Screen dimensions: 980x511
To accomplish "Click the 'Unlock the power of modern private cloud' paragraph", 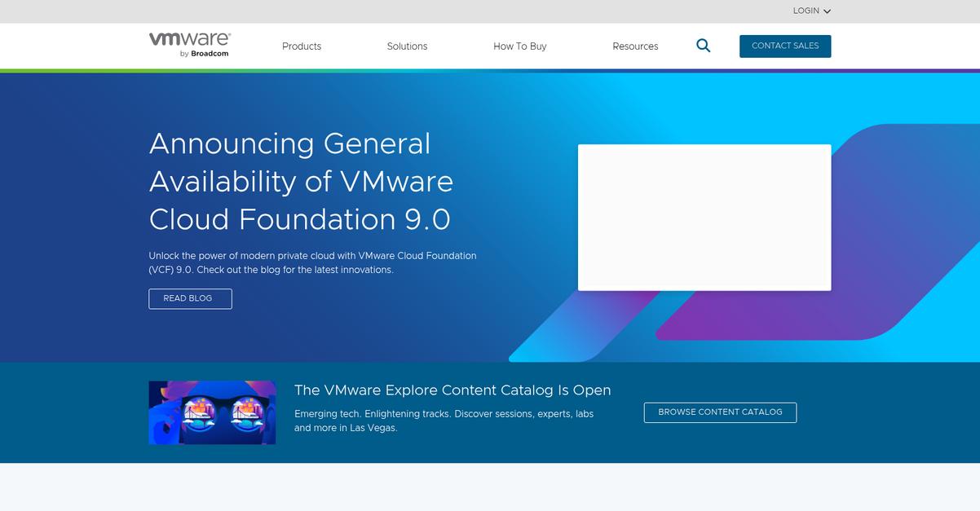I will [x=312, y=262].
